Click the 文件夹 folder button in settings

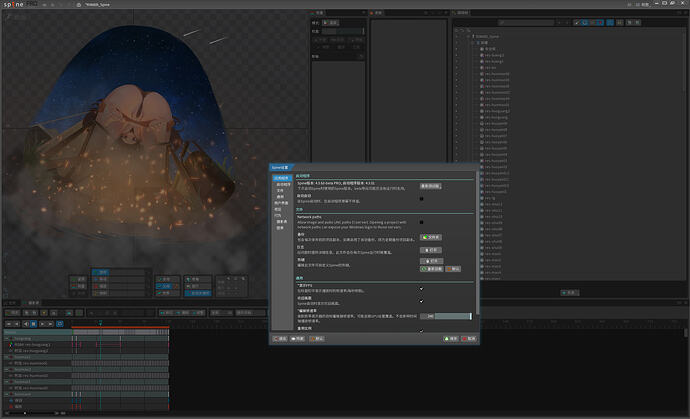pyautogui.click(x=430, y=237)
